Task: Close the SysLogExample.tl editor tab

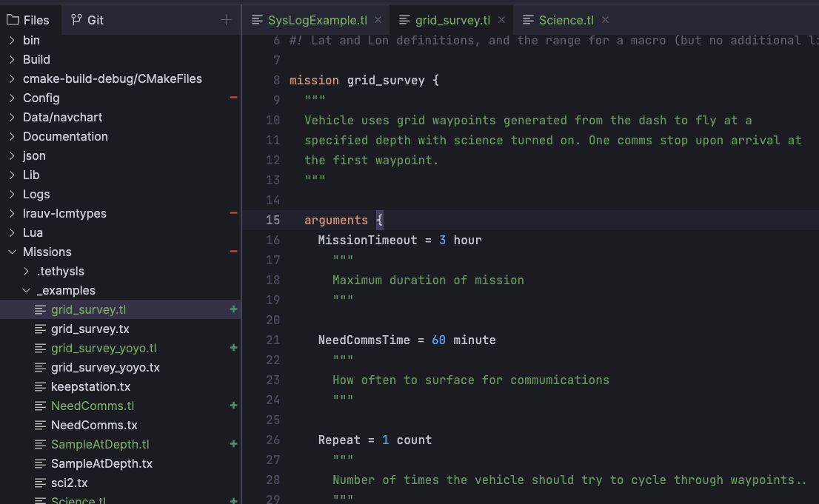Action: 378,20
